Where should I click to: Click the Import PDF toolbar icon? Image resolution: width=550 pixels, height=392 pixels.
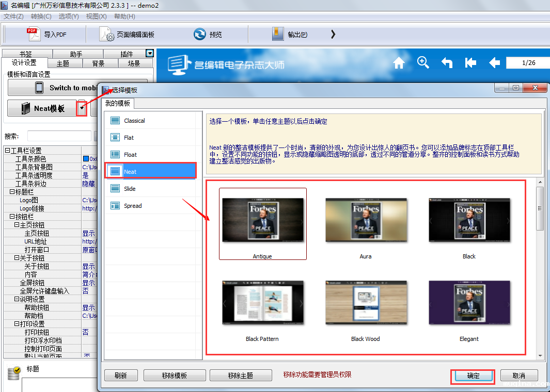coord(33,35)
